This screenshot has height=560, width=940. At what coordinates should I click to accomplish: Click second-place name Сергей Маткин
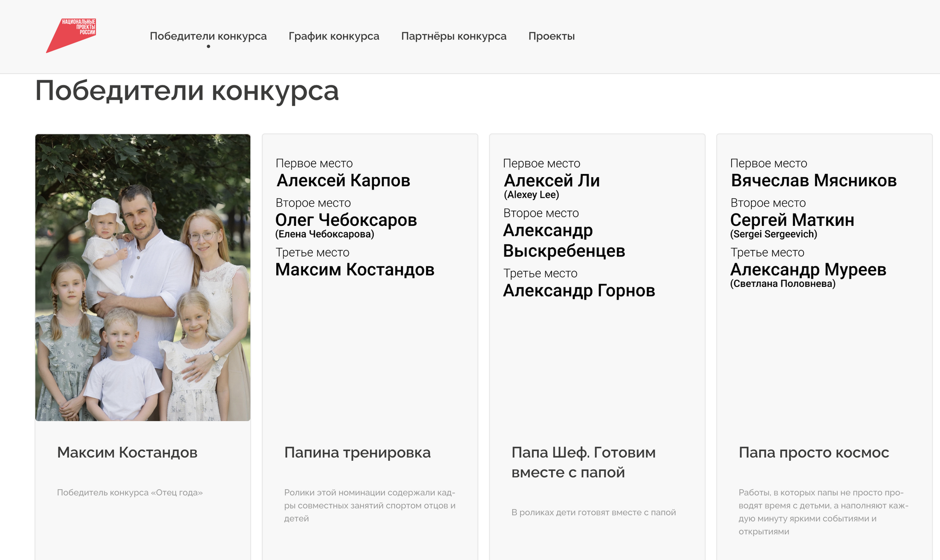(792, 220)
